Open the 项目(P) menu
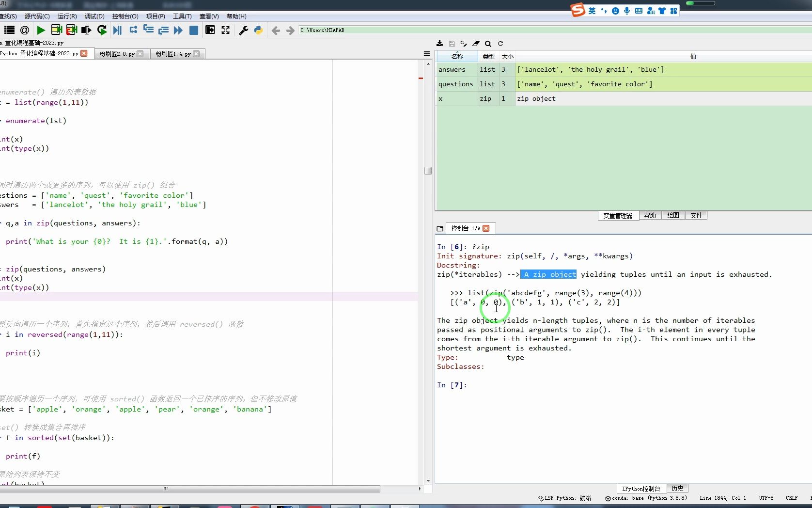812x508 pixels. pos(156,16)
